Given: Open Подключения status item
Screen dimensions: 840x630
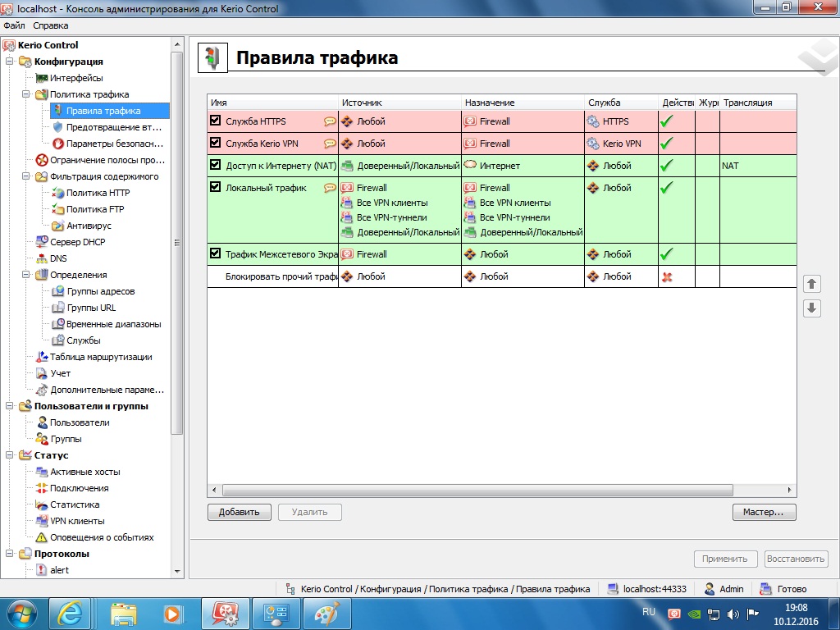Looking at the screenshot, I should click(x=72, y=489).
